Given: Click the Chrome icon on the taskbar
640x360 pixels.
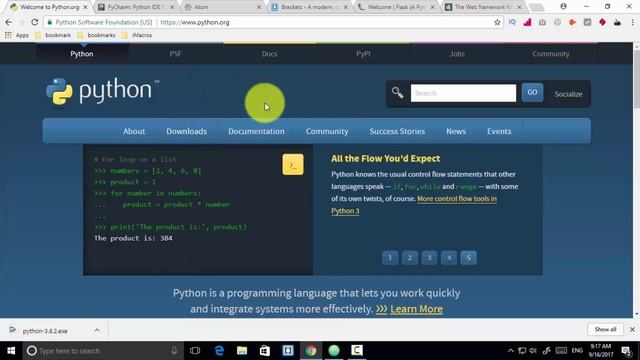Looking at the screenshot, I should pos(311,351).
